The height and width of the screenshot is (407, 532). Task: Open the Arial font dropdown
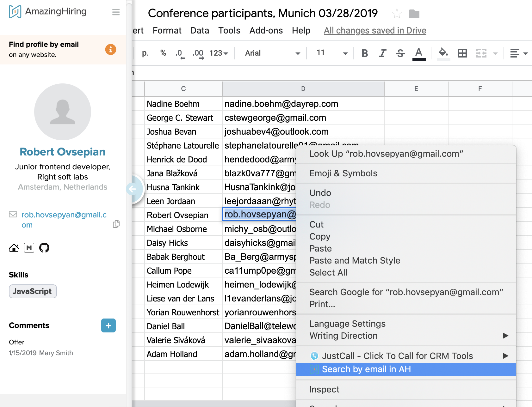click(x=272, y=53)
